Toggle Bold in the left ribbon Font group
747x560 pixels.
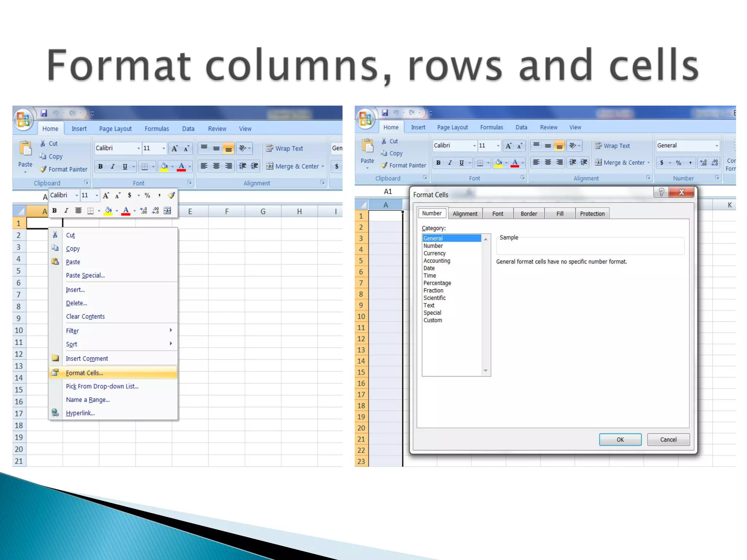(x=100, y=167)
